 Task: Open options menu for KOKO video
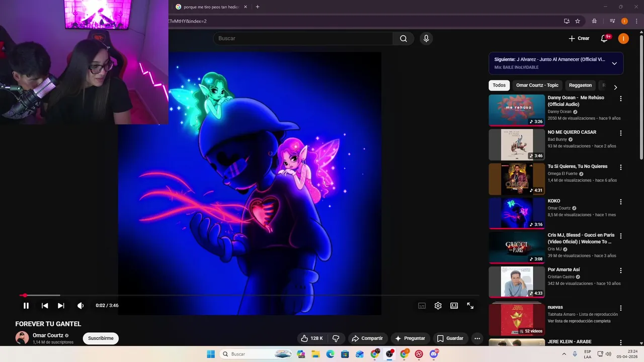pyautogui.click(x=620, y=202)
